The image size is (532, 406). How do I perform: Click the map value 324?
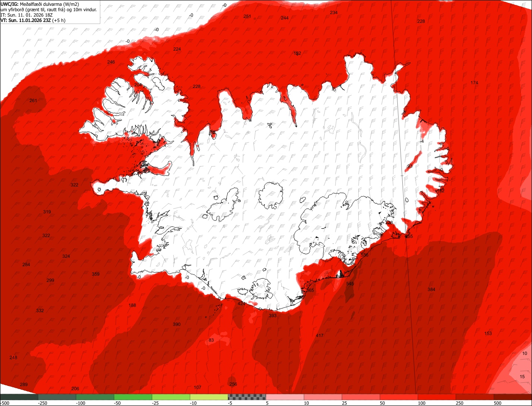(x=66, y=256)
